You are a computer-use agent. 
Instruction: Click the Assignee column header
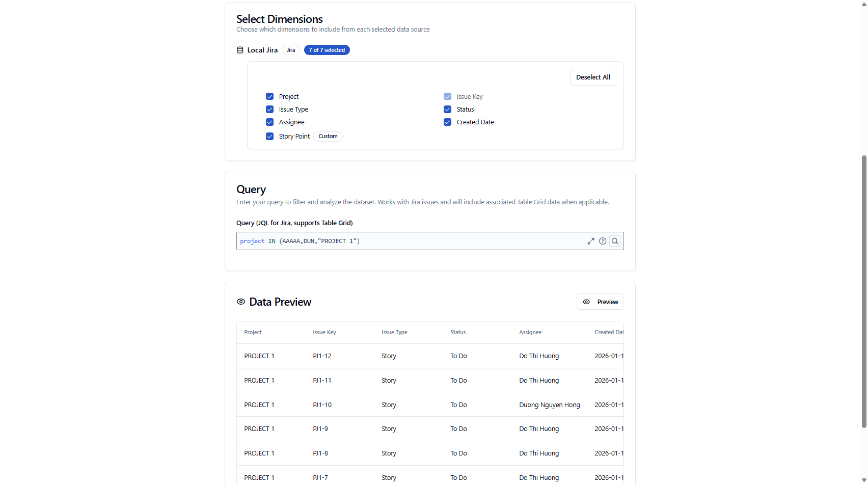[530, 332]
